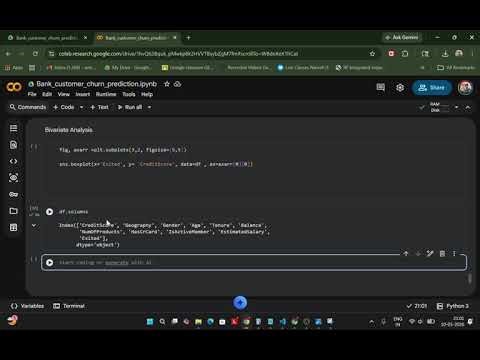Open the comments panel icon

pyautogui.click(x=380, y=87)
